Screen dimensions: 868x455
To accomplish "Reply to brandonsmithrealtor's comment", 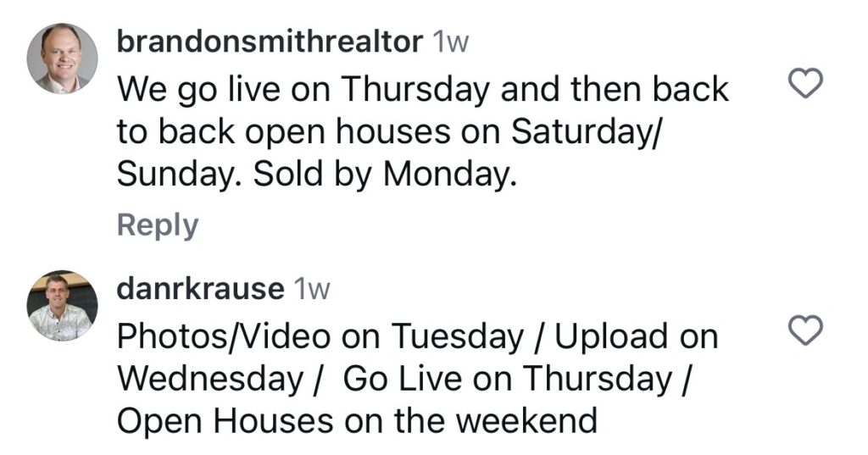I will 157,226.
